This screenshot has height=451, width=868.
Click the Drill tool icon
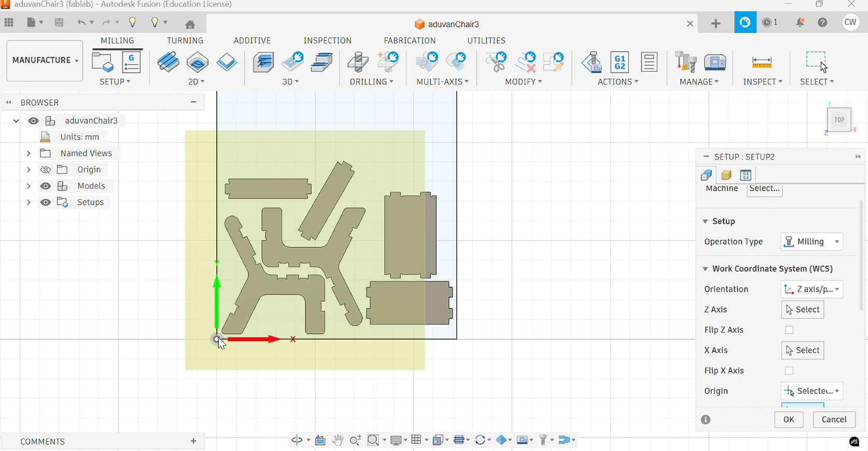[358, 63]
